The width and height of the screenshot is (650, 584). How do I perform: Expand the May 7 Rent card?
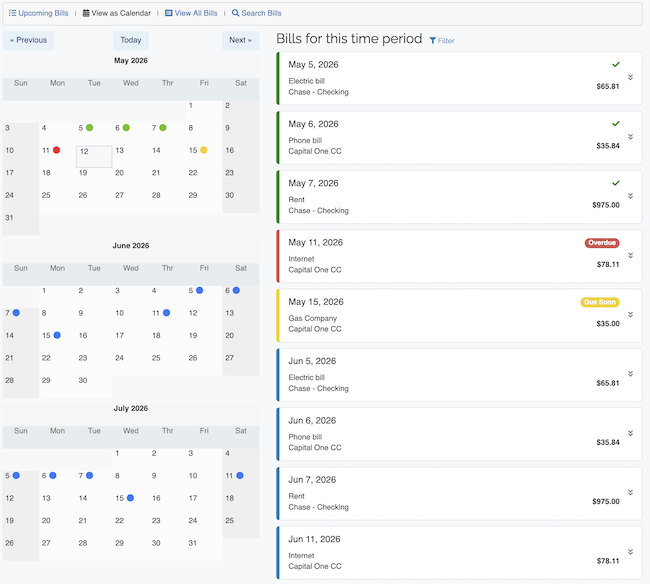(x=630, y=196)
